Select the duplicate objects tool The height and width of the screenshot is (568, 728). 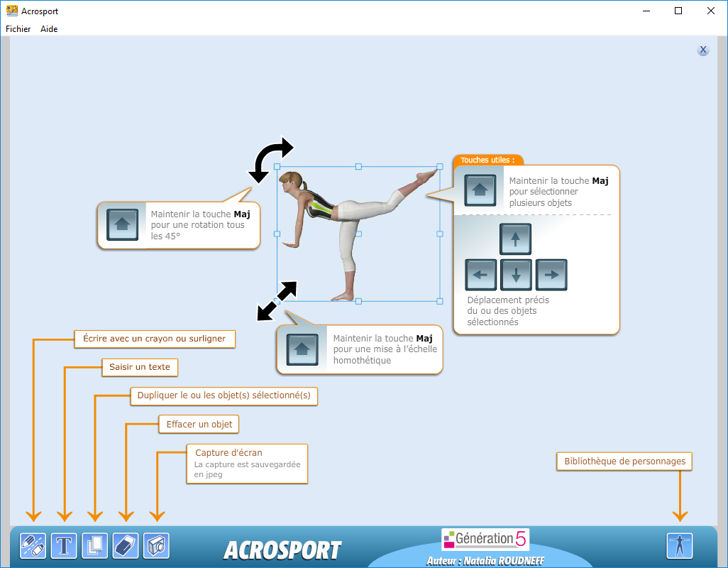click(94, 545)
